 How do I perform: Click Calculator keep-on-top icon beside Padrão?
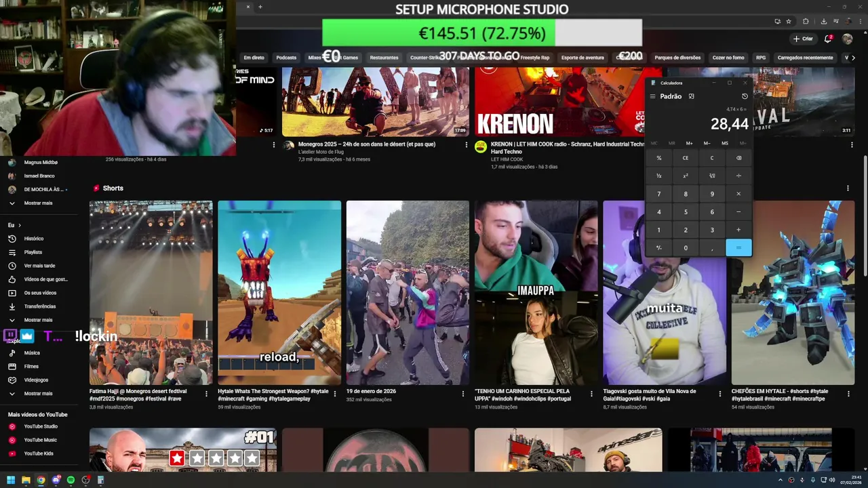pos(691,96)
